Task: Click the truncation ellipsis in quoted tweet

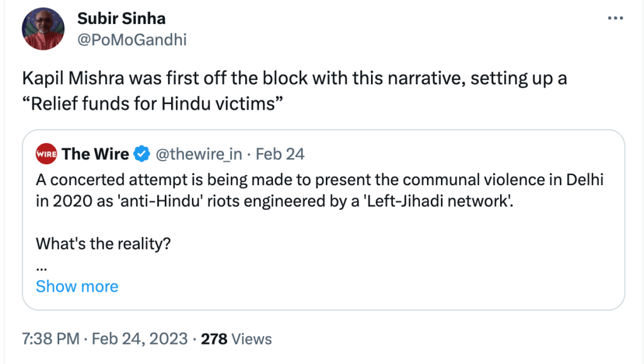Action: point(42,266)
